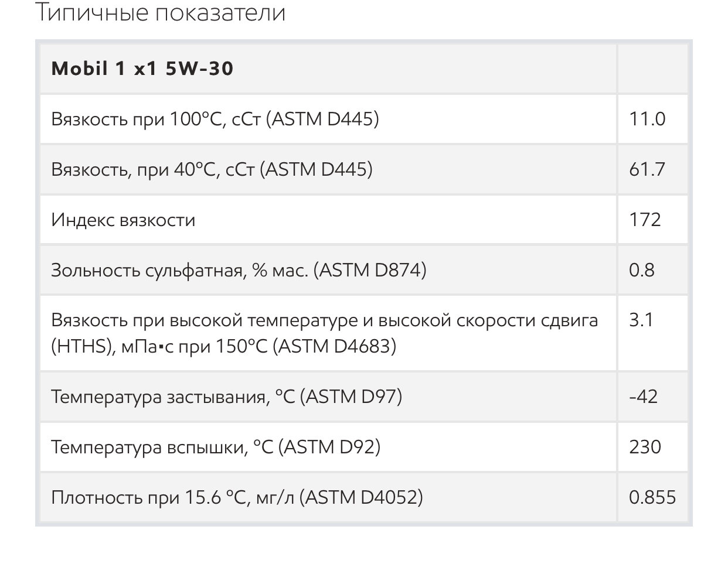
Task: Click 'Температура застывания, °C (ASTM D97)' label
Action: point(227,397)
